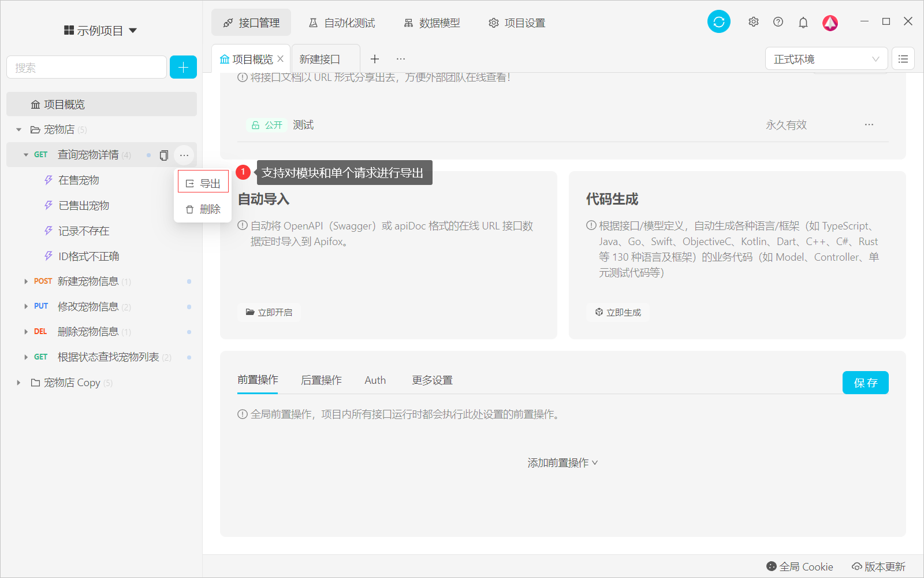The height and width of the screenshot is (578, 924).
Task: Open 添加前置操作 dropdown
Action: 562,462
